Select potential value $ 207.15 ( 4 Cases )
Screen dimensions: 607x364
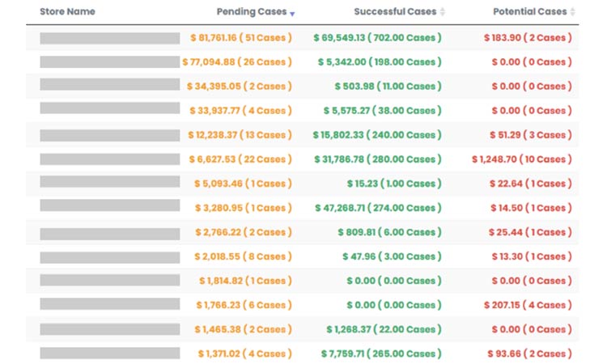[x=528, y=305]
